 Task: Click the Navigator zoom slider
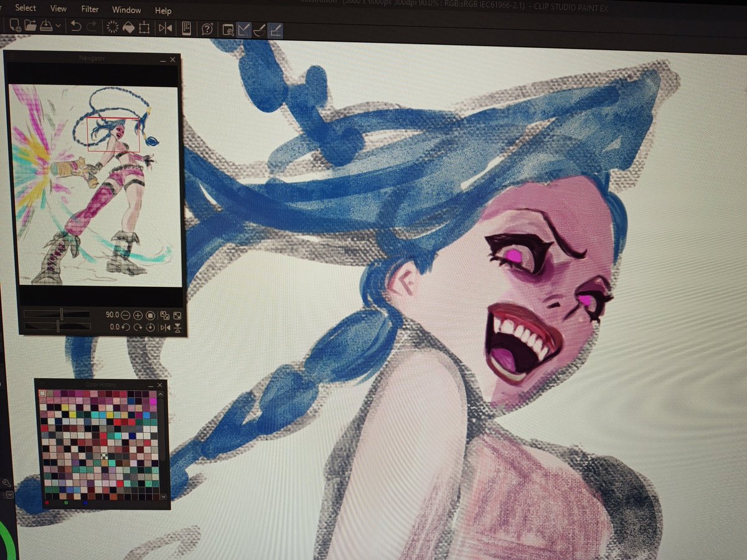(57, 314)
